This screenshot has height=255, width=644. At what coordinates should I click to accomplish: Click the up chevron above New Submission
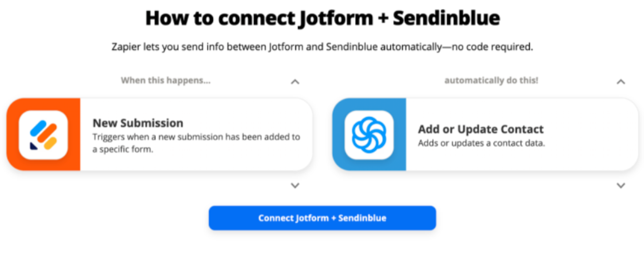[295, 81]
